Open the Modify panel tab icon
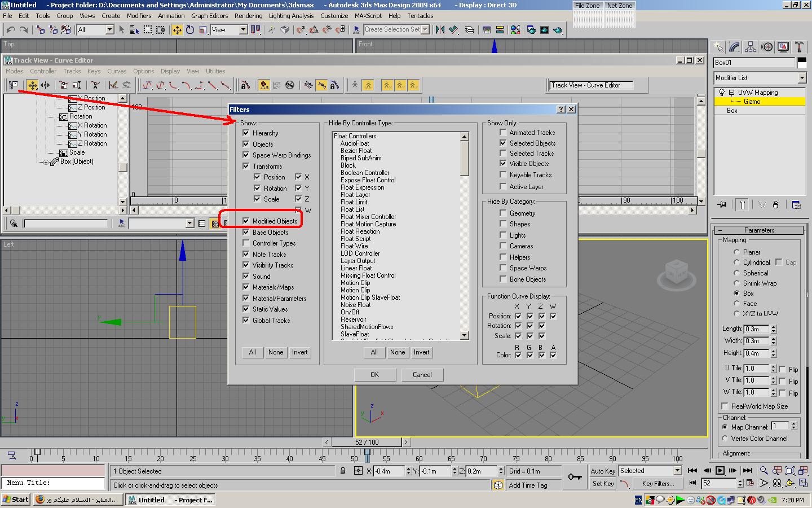This screenshot has width=812, height=508. point(734,47)
